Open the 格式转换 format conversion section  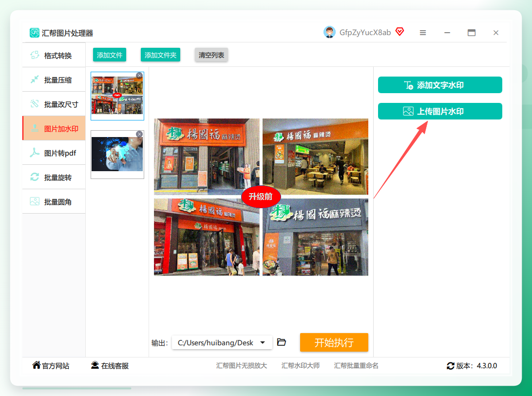coord(54,56)
